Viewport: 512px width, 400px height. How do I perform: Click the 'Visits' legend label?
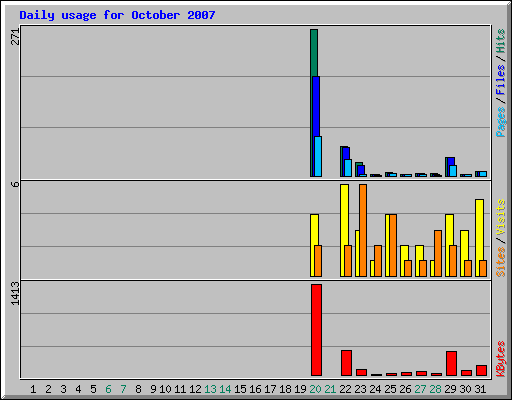click(500, 217)
